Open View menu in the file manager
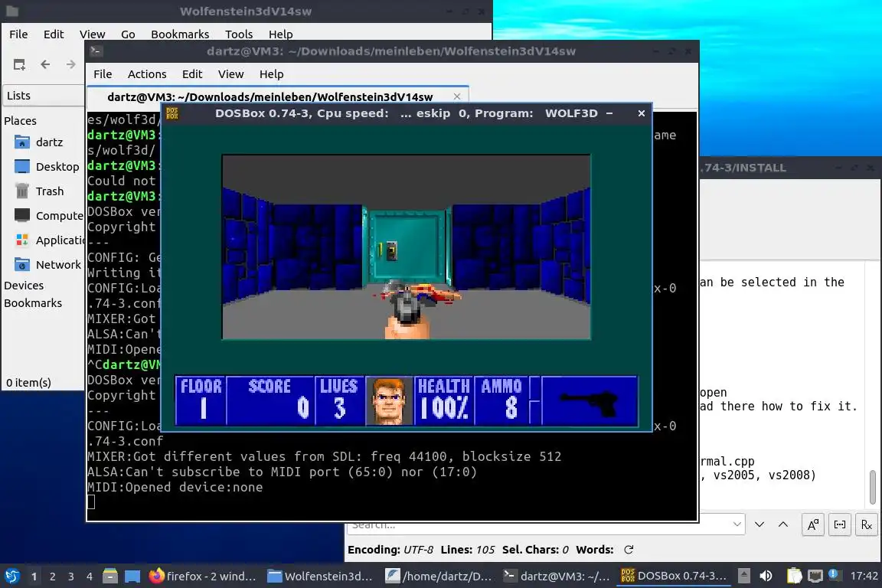882x588 pixels. [92, 34]
